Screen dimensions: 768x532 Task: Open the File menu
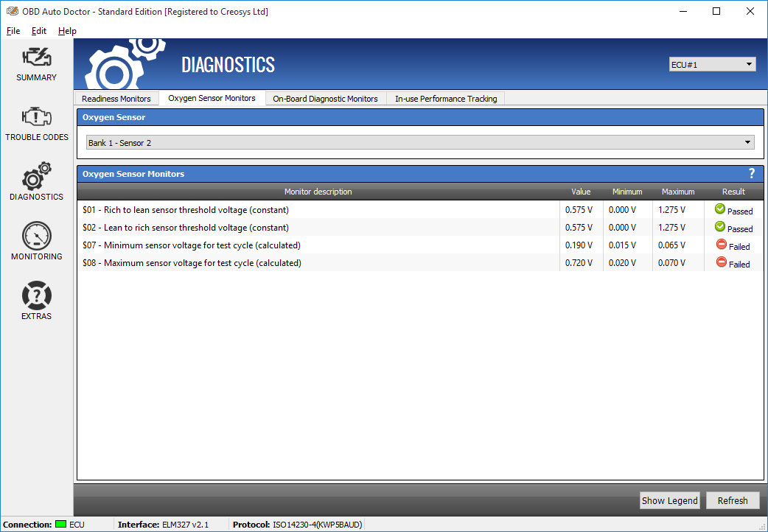point(13,31)
